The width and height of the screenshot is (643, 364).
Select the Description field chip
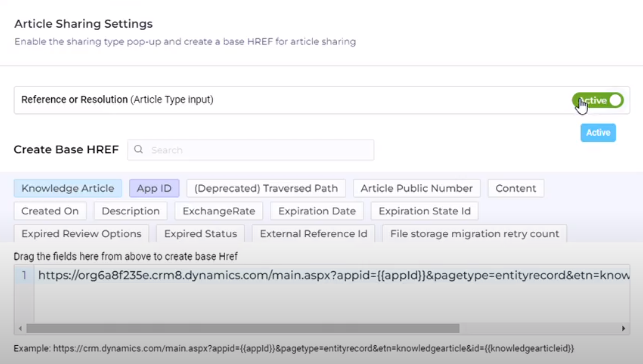tap(131, 211)
